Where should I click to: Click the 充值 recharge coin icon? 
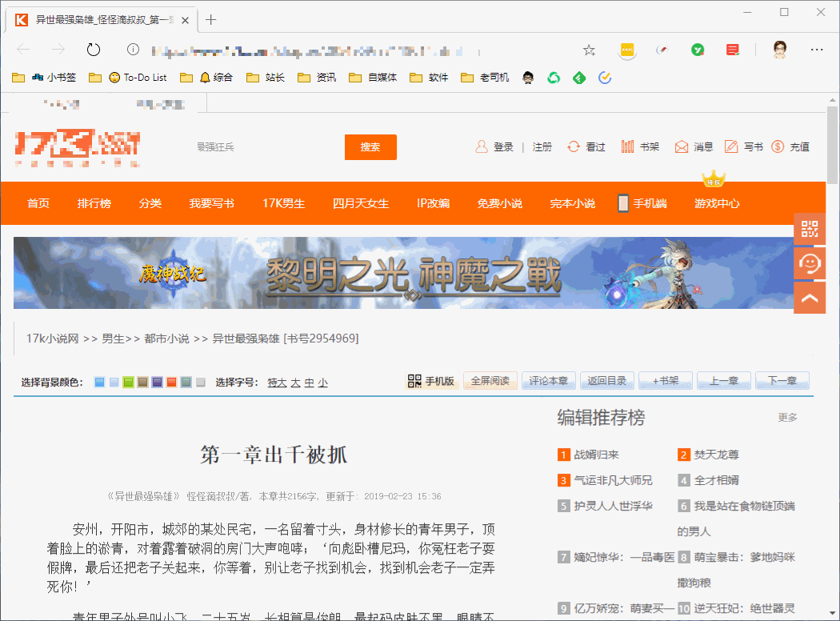(778, 146)
